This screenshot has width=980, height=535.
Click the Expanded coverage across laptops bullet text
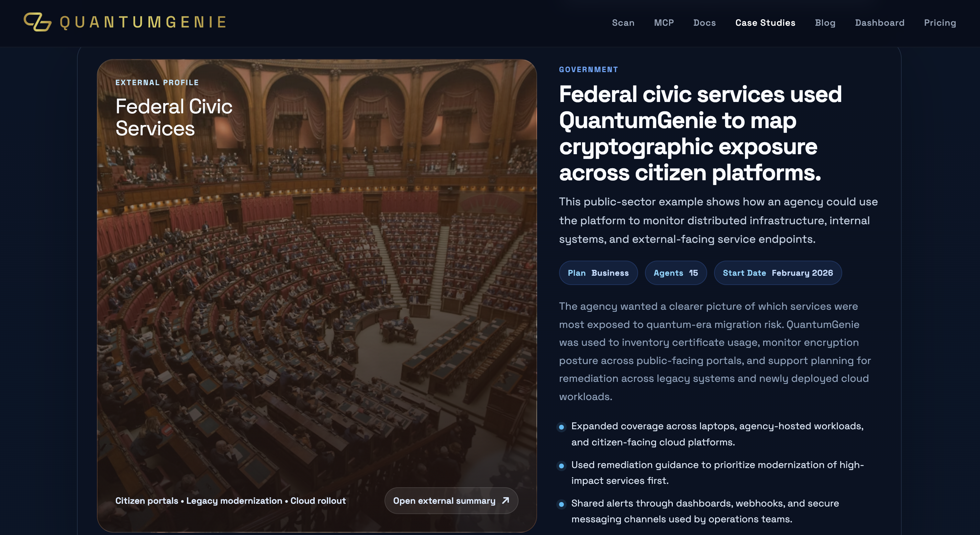[x=717, y=434]
